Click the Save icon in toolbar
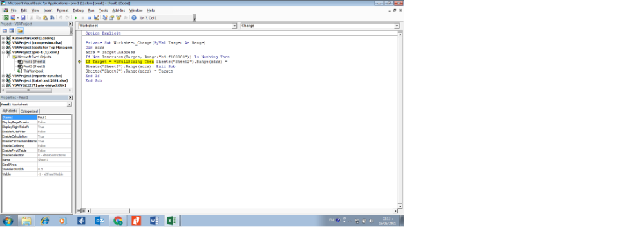Viewport: 644px width, 243px height. point(23,17)
